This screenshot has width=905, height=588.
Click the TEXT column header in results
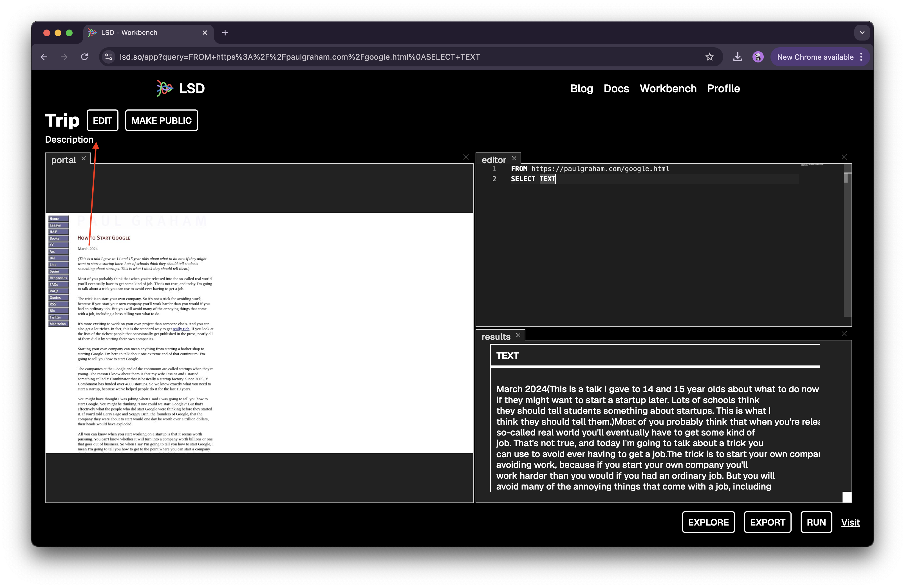click(507, 355)
